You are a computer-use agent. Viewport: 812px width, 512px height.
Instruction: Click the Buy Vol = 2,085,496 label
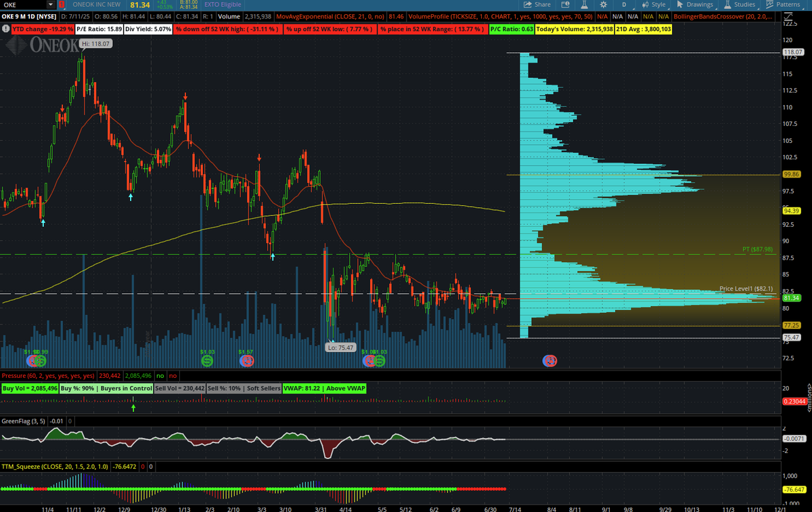click(29, 389)
